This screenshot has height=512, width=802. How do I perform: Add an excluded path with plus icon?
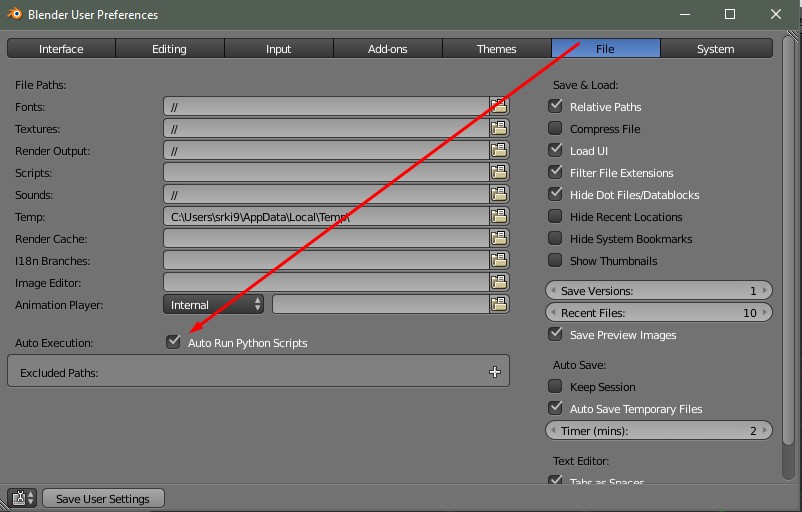coord(494,373)
